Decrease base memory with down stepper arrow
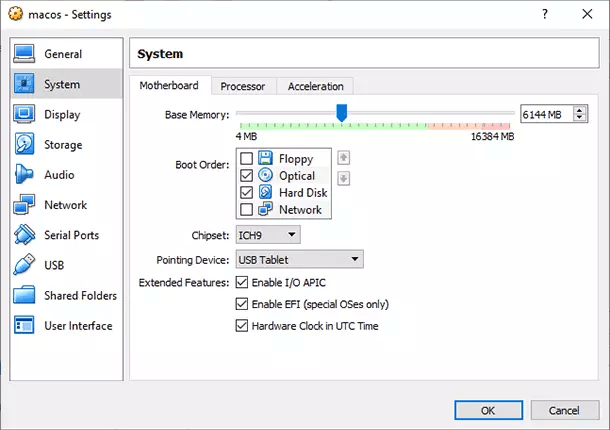 point(580,118)
